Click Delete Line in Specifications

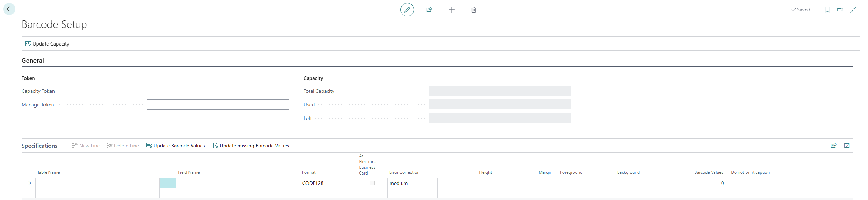(x=123, y=146)
